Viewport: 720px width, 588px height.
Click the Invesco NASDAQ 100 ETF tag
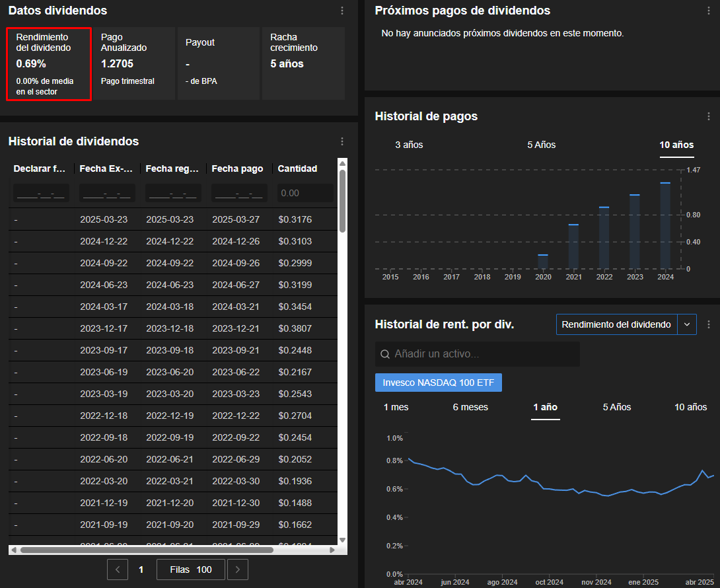(438, 383)
